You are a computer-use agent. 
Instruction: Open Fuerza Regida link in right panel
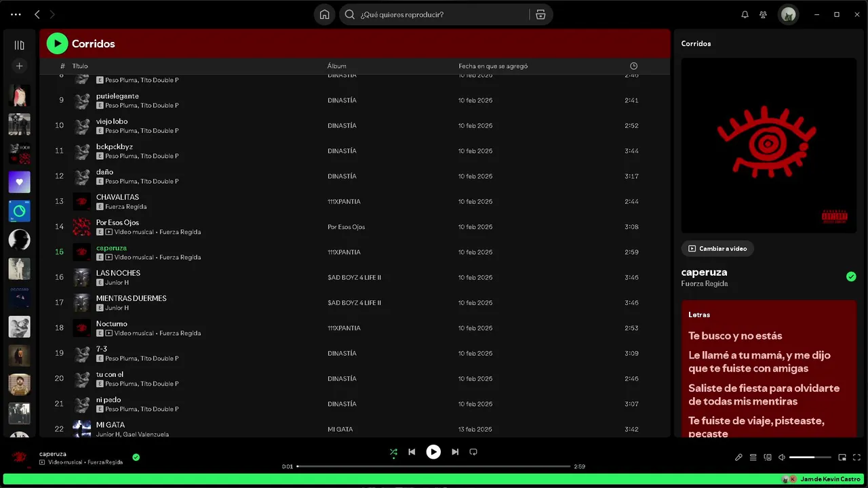point(705,284)
